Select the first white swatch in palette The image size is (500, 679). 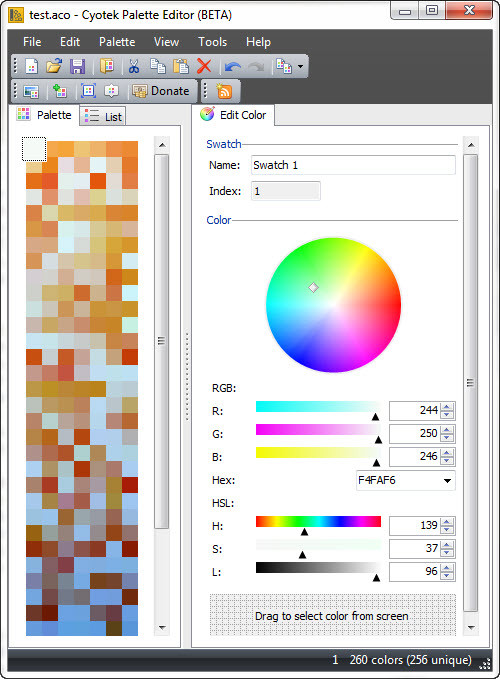(34, 149)
